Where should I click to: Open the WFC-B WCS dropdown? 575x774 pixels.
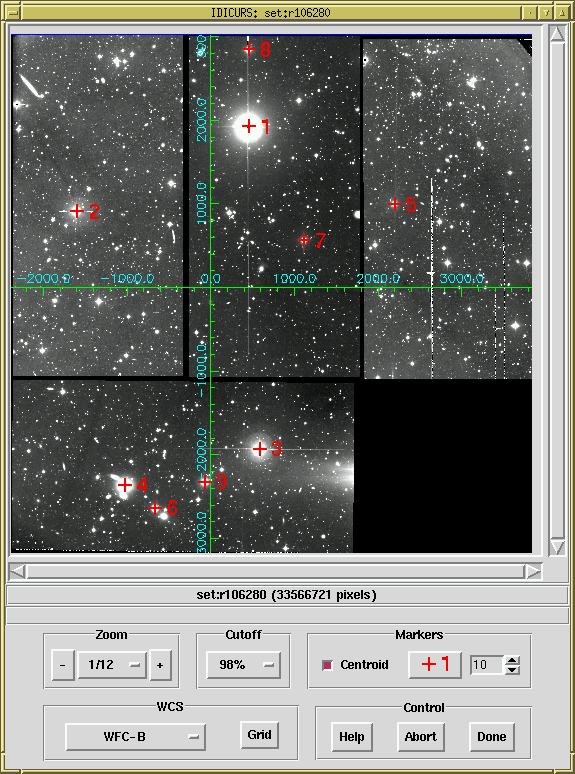click(135, 737)
